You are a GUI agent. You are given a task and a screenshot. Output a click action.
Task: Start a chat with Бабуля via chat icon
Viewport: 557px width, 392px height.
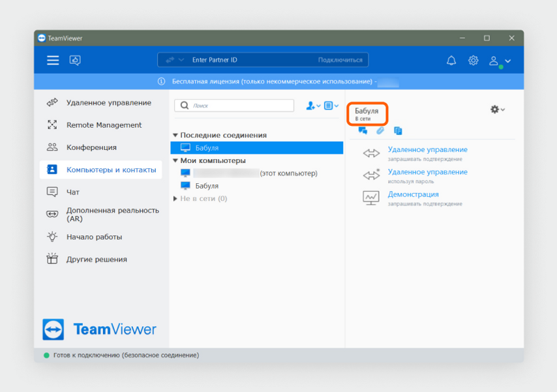coord(363,131)
